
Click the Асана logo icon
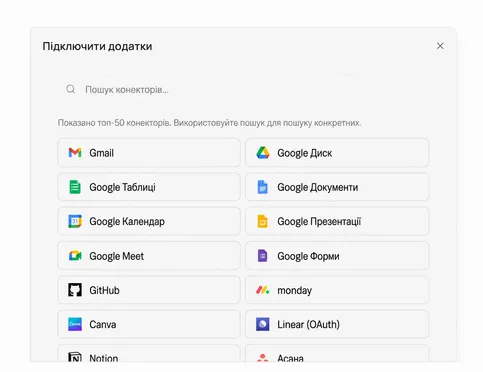[x=263, y=358]
